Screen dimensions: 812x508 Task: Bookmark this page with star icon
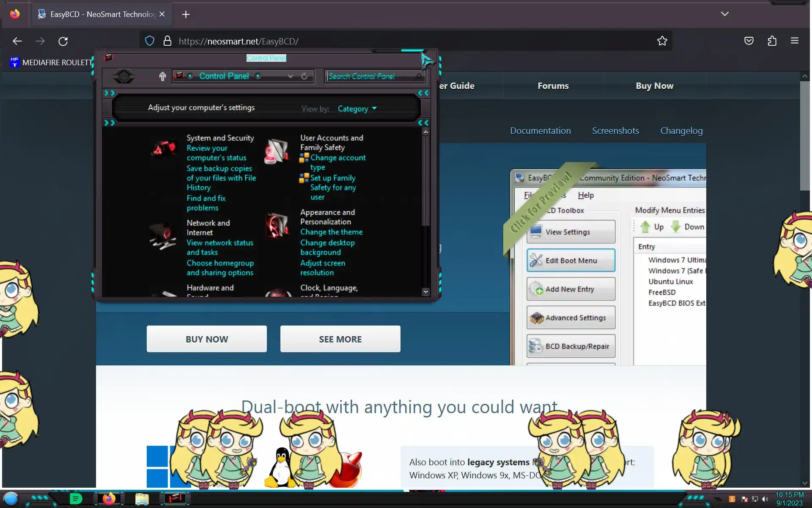click(662, 41)
